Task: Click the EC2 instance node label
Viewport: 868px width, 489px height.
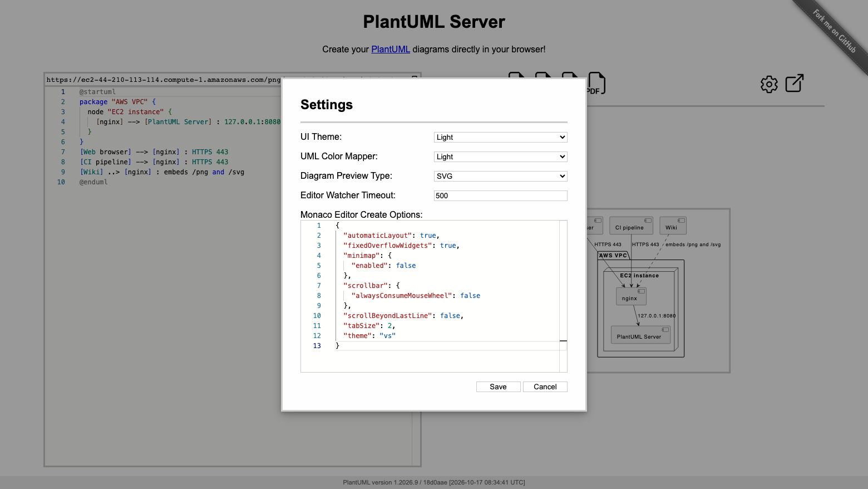Action: coord(639,276)
